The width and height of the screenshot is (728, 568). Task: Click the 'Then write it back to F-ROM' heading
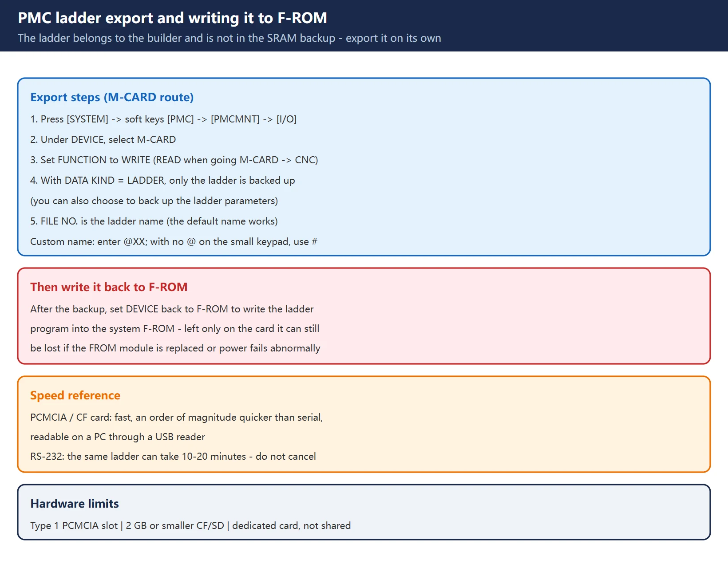click(x=109, y=287)
